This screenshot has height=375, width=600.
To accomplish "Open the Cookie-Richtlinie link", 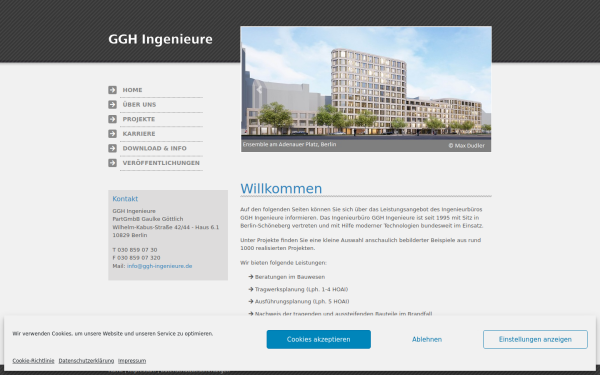I will tap(33, 360).
